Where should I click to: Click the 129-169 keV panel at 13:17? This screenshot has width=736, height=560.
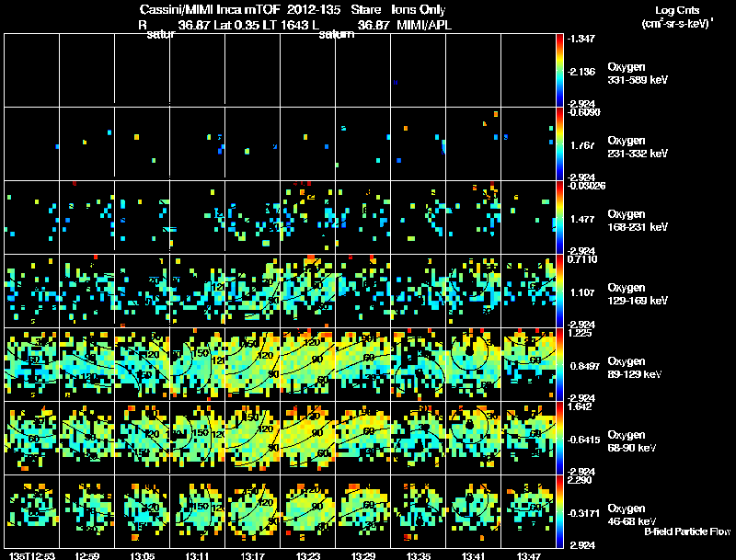click(x=252, y=291)
